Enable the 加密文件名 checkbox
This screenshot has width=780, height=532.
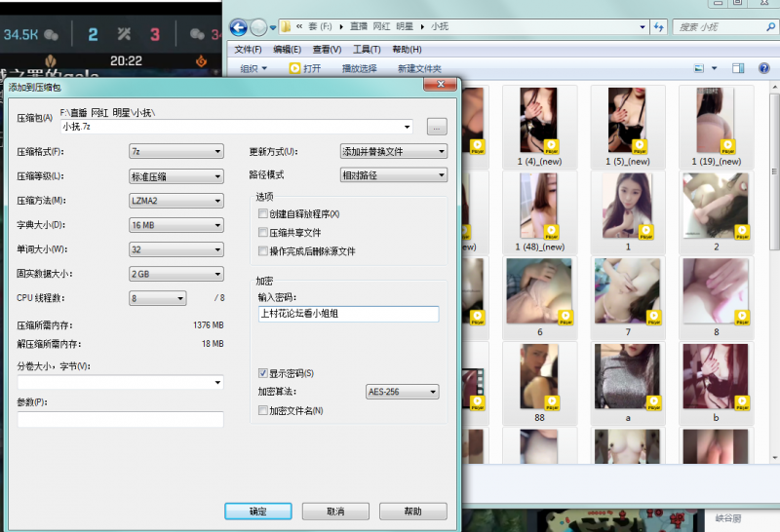point(262,410)
